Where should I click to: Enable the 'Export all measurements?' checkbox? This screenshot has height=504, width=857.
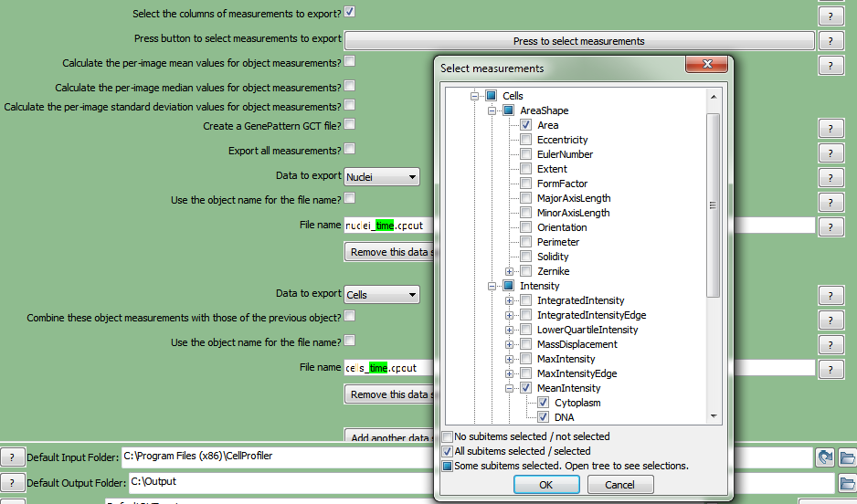(x=350, y=148)
